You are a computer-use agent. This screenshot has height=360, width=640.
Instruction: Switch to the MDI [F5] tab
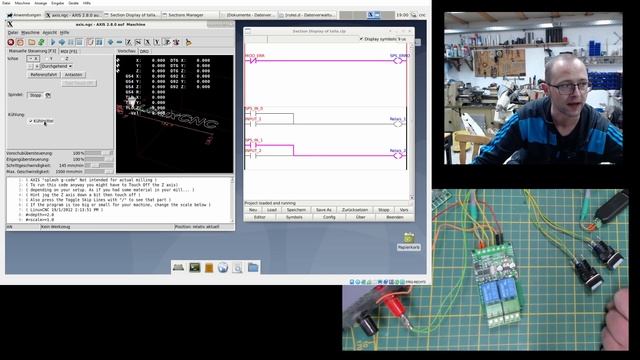point(69,51)
